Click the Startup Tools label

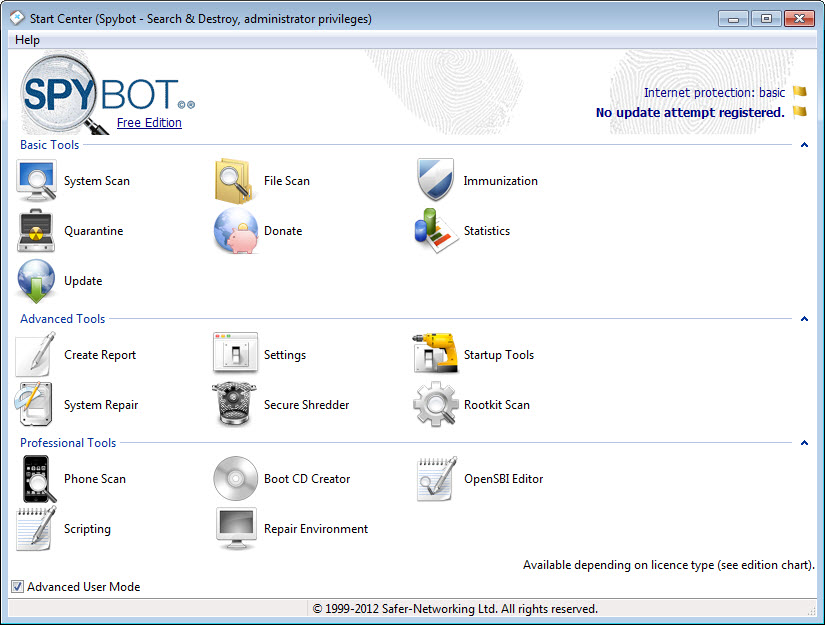coord(499,355)
